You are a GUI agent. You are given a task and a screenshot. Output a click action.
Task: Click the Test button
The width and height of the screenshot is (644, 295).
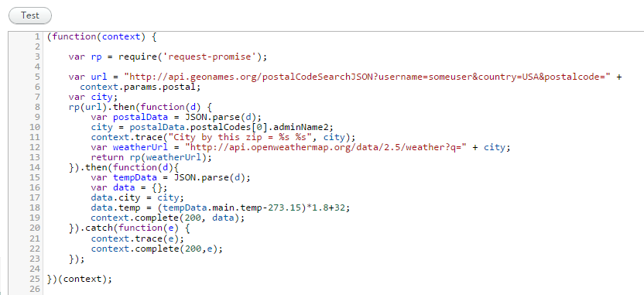point(30,15)
